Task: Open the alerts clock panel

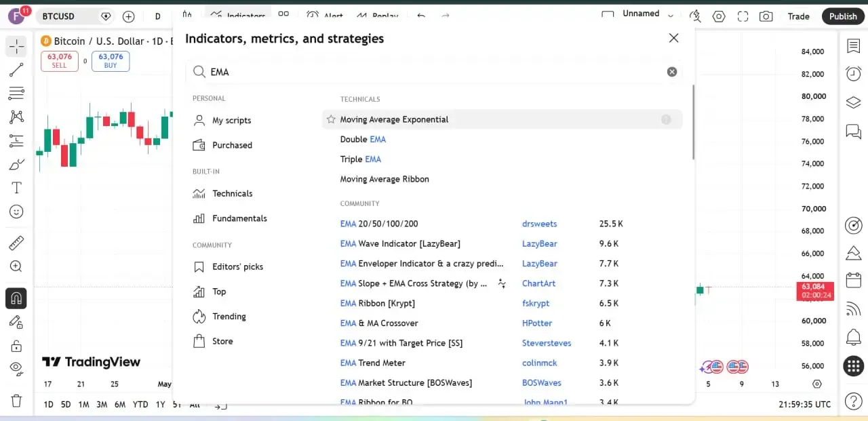Action: [x=853, y=74]
